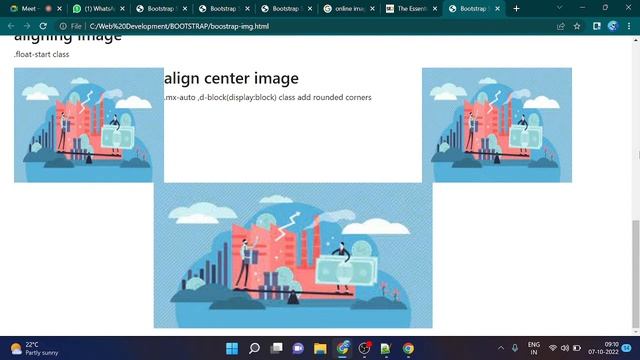Open the weather widget on taskbar

click(x=34, y=348)
